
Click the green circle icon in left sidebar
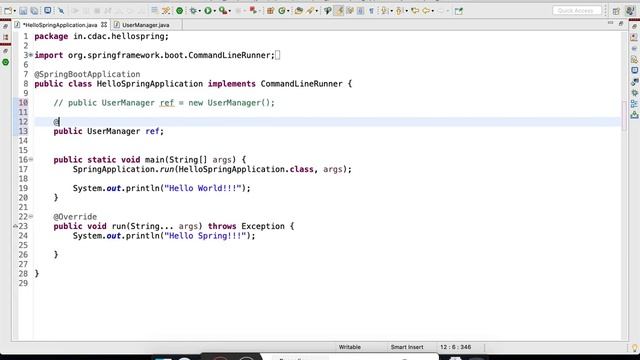click(x=5, y=62)
